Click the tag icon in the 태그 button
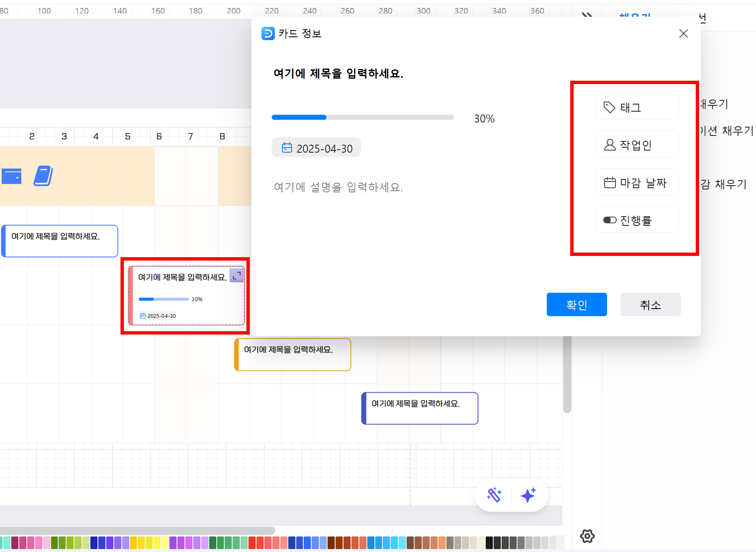756x552 pixels. point(609,107)
